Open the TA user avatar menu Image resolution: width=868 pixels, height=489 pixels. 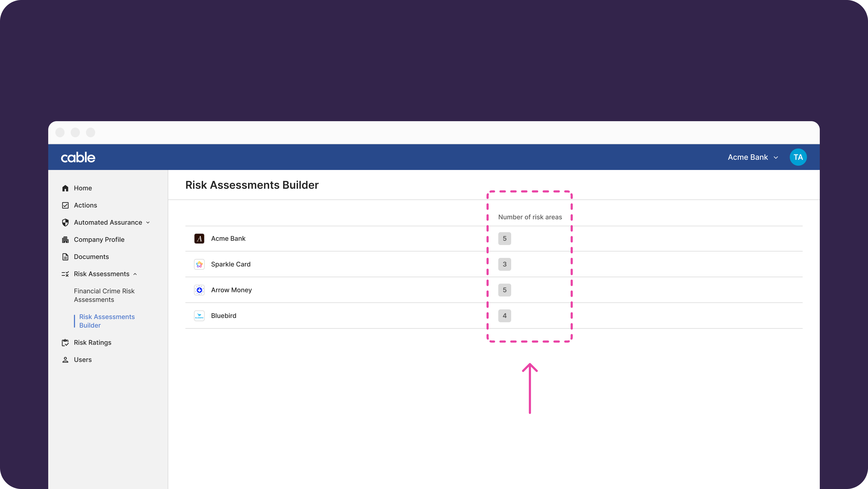[798, 157]
